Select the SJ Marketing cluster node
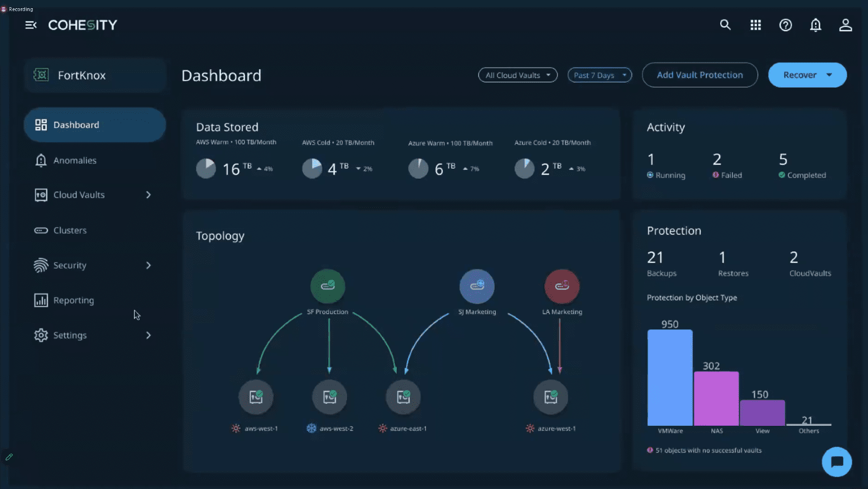The image size is (868, 489). coord(477,286)
